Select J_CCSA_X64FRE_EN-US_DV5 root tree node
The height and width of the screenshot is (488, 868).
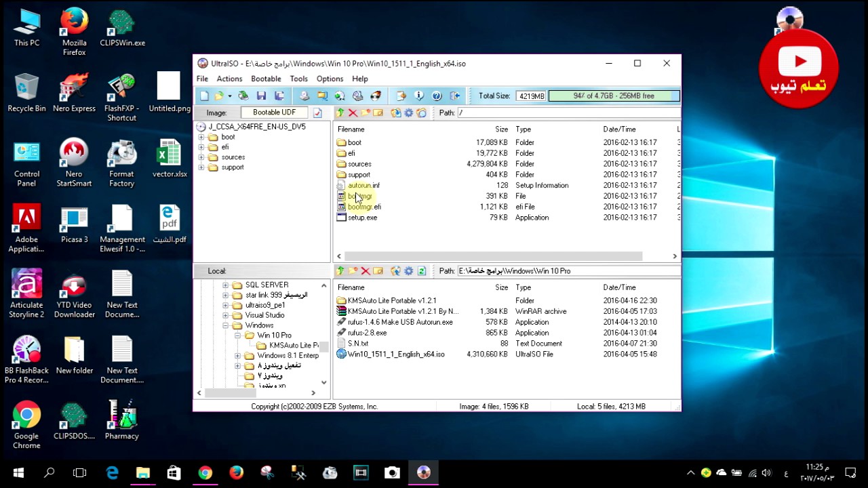pyautogui.click(x=257, y=127)
